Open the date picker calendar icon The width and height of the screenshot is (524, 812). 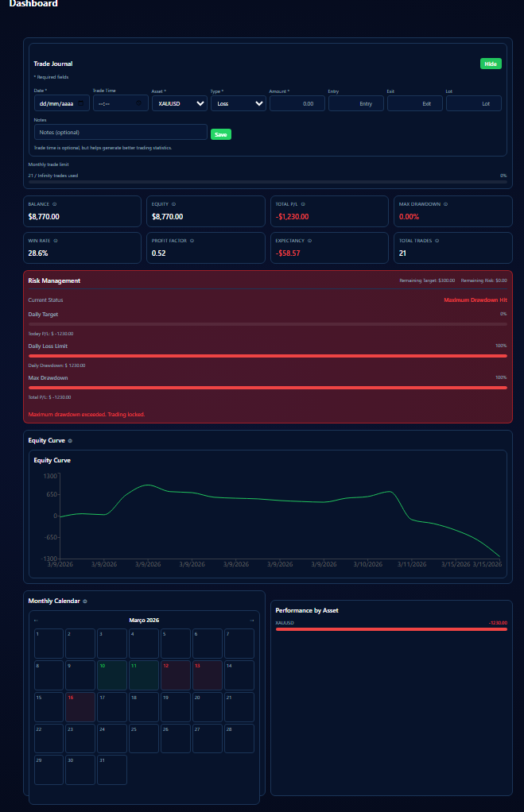[x=82, y=103]
